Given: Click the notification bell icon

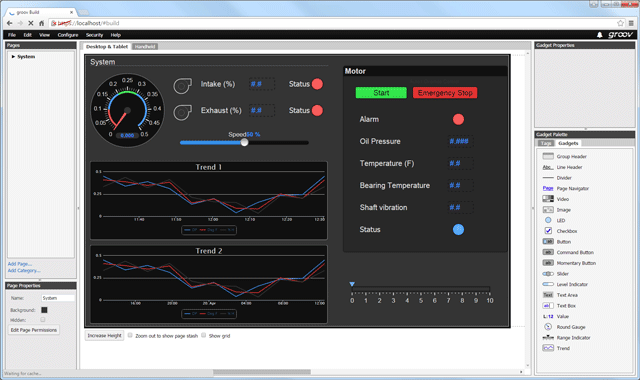Looking at the screenshot, I should [x=599, y=35].
